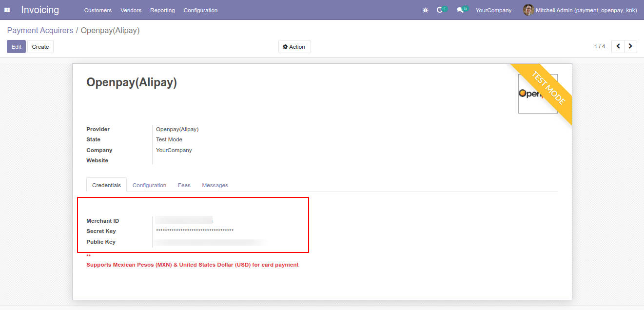This screenshot has width=644, height=310.
Task: Switch to the Configuration tab
Action: click(150, 185)
